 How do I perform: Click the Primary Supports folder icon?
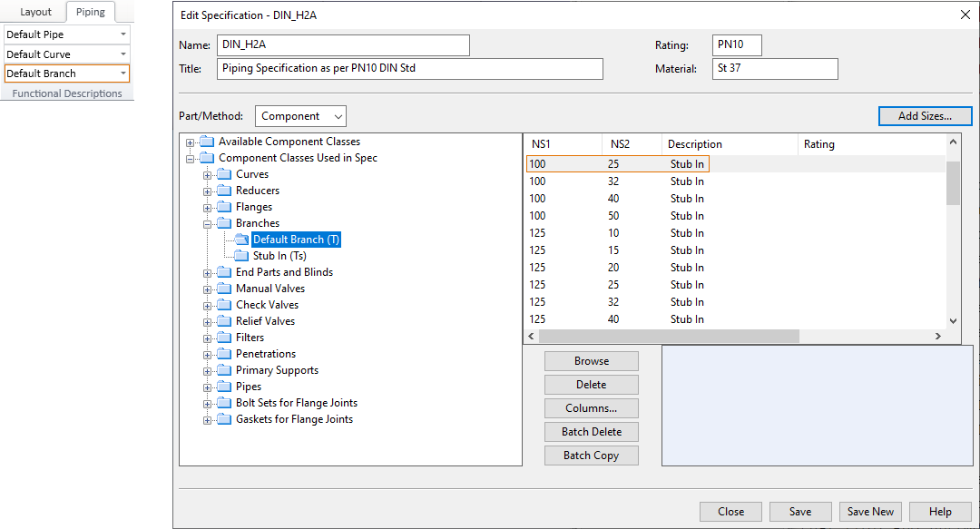224,370
